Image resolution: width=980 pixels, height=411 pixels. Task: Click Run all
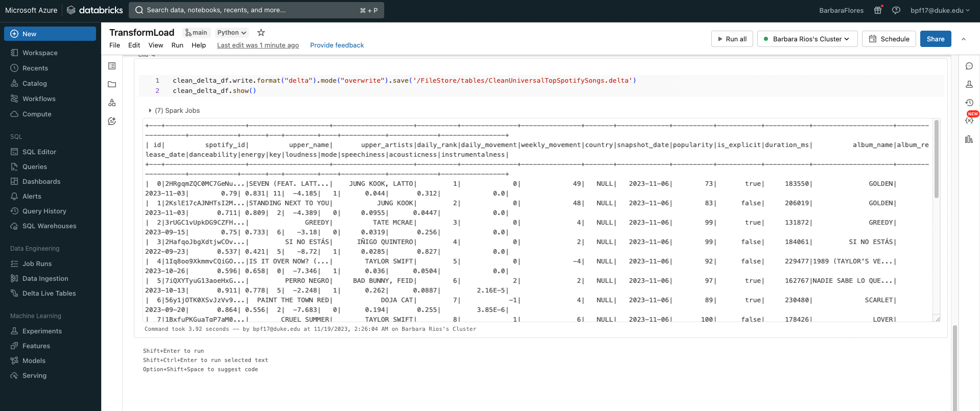click(732, 39)
